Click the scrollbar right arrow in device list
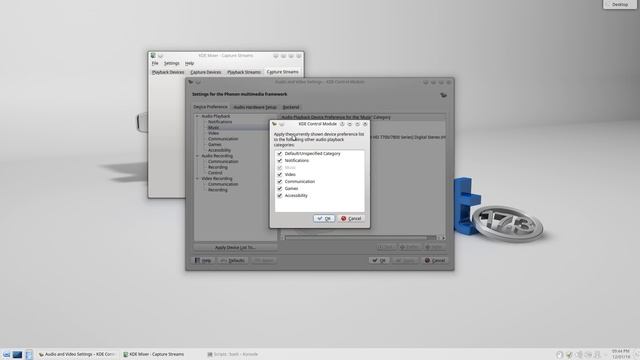 pos(444,238)
